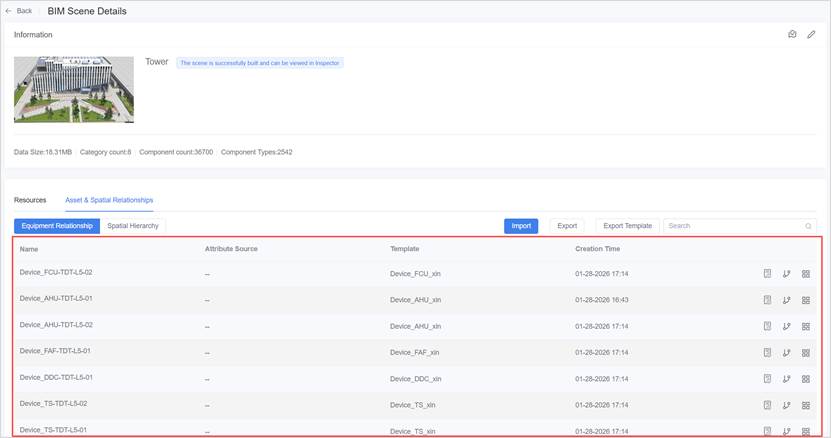Open the Tower scene thumbnail image
This screenshot has height=438, width=831.
pos(74,89)
